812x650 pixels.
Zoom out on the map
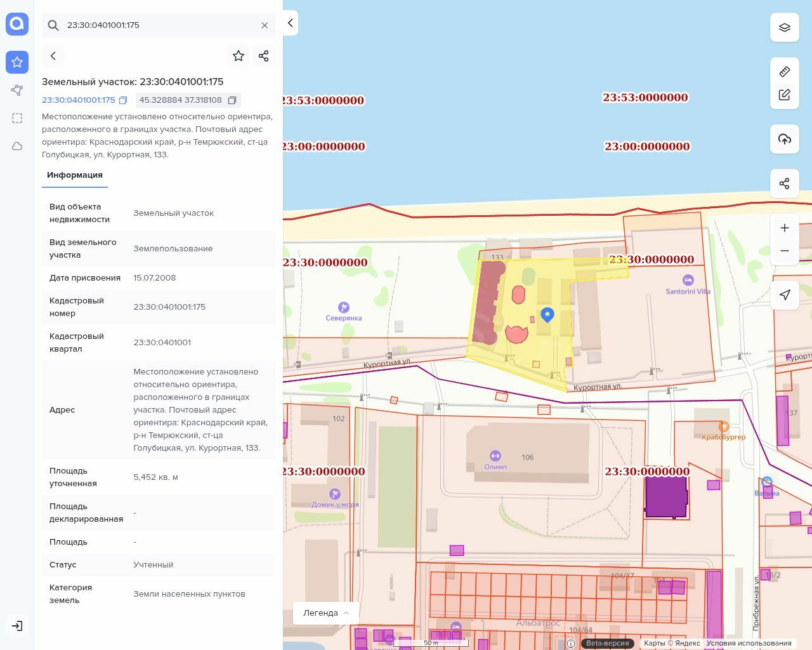(785, 251)
